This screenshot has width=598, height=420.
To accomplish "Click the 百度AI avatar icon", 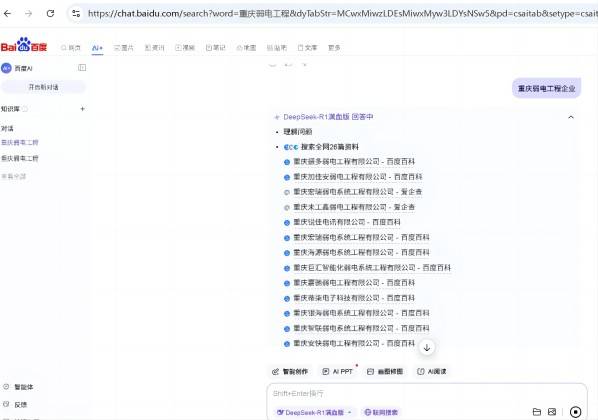I will [6, 68].
